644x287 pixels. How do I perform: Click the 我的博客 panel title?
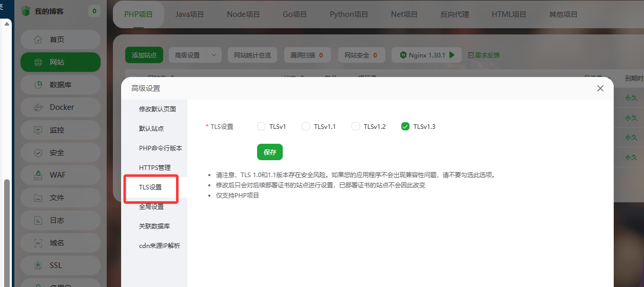[x=49, y=11]
